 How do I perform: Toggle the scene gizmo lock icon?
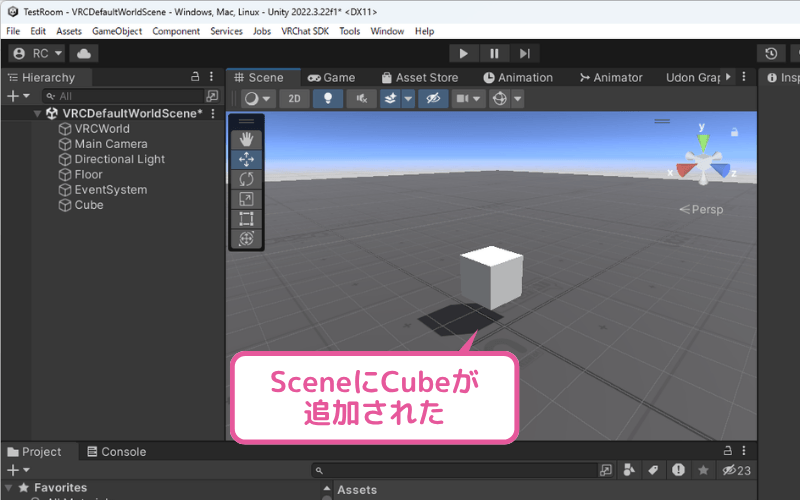(734, 132)
